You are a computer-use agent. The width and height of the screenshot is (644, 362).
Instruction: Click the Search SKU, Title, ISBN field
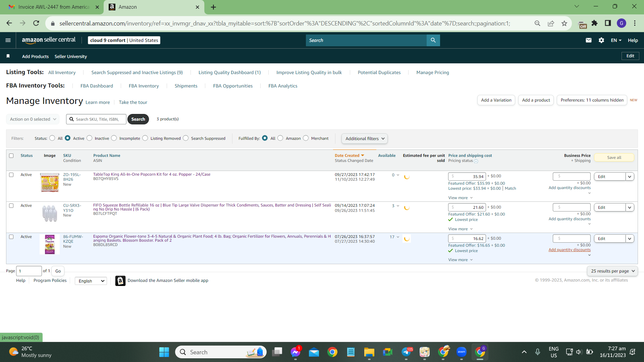(96, 119)
